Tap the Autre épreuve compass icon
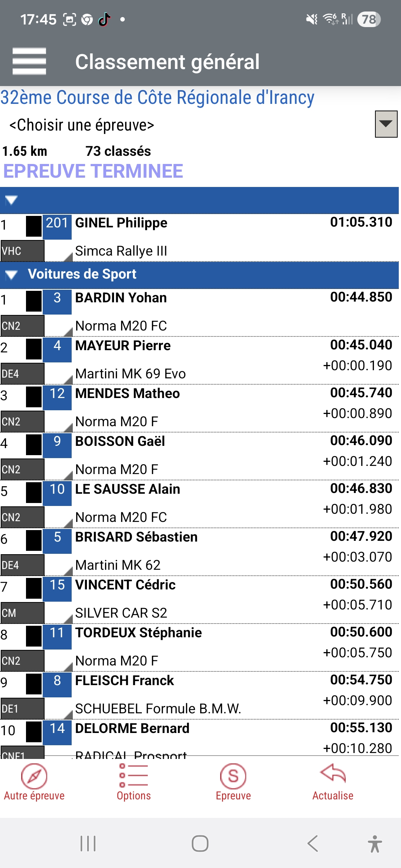Screen dimensions: 401x868 [34, 776]
